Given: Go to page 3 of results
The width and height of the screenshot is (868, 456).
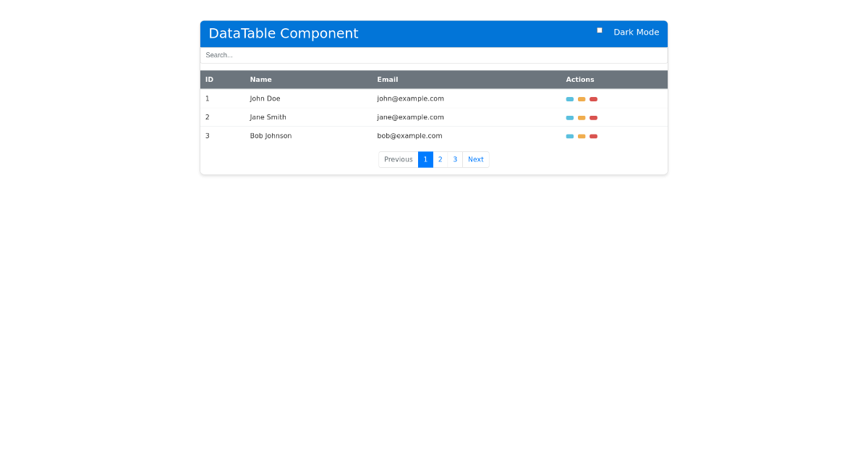Looking at the screenshot, I should [455, 159].
